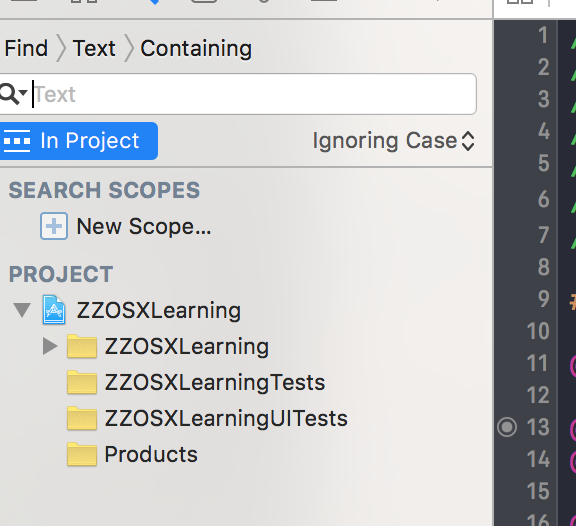Image resolution: width=576 pixels, height=526 pixels.
Task: Click the ZZOSXLearningUITests folder icon
Action: coord(82,418)
